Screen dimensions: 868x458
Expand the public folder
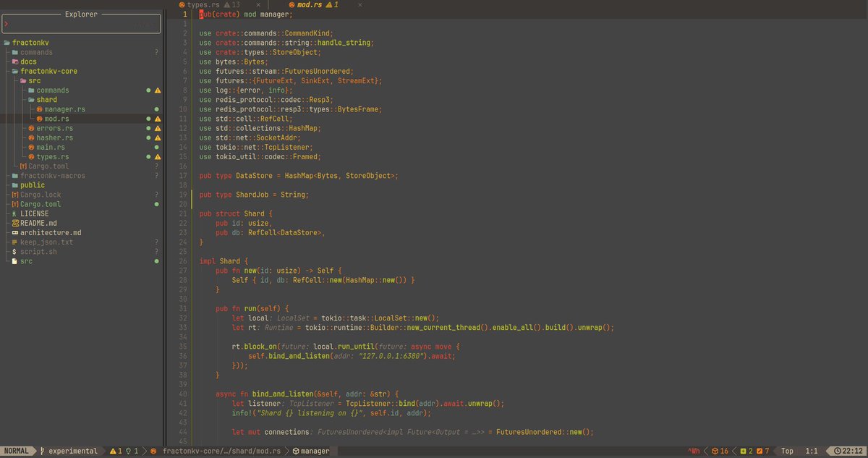point(33,185)
